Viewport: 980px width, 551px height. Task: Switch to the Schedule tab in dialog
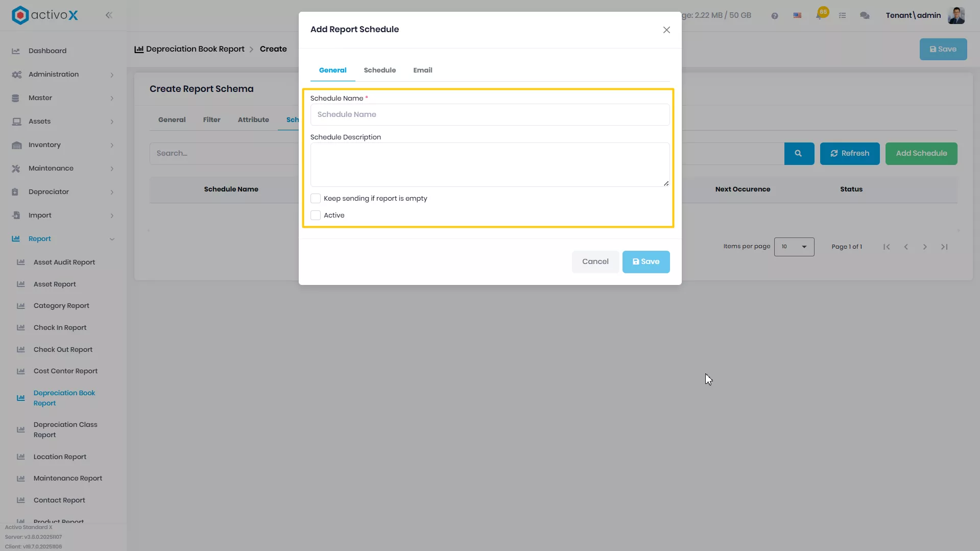pyautogui.click(x=379, y=70)
